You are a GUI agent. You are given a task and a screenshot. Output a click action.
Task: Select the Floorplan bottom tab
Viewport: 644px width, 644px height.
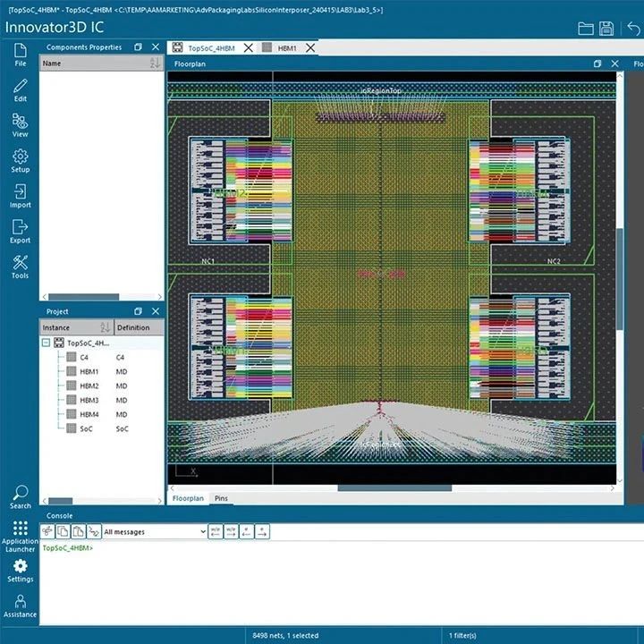point(188,498)
